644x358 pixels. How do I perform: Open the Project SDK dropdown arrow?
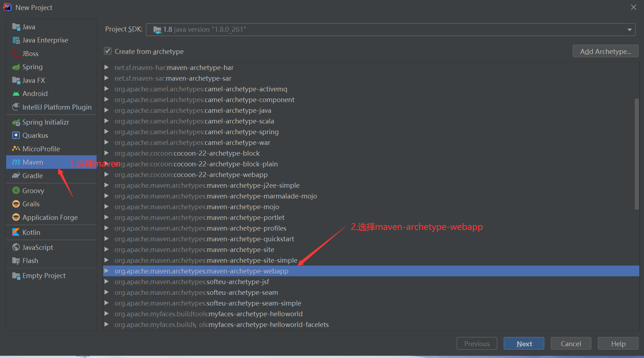630,30
